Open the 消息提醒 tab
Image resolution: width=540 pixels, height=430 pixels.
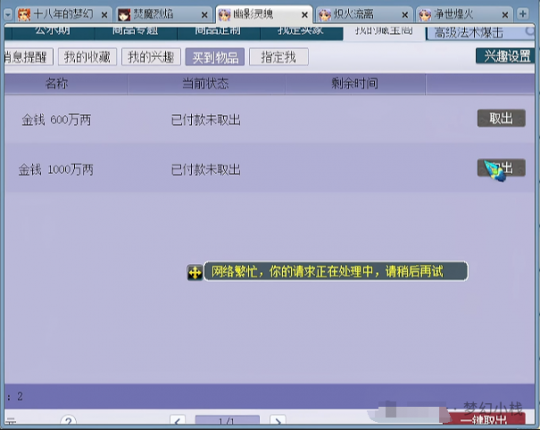(x=28, y=57)
